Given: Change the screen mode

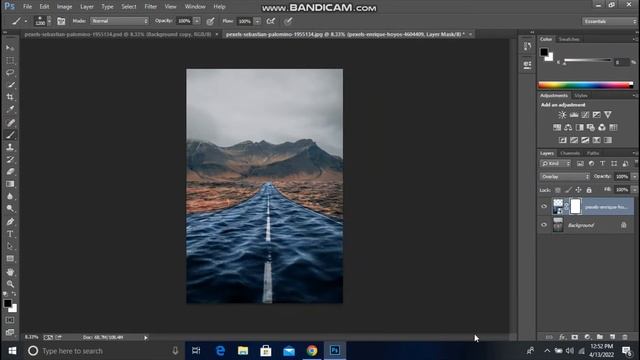Looking at the screenshot, I should coord(10,332).
